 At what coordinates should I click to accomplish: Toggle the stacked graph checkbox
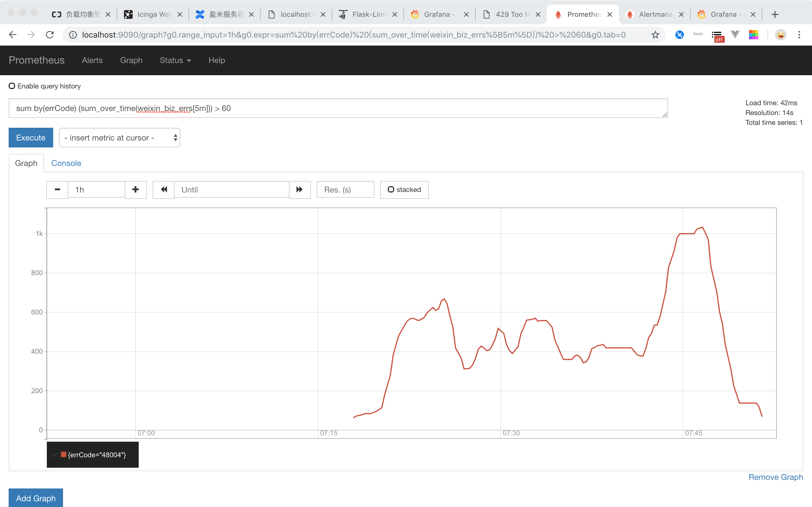click(x=391, y=189)
